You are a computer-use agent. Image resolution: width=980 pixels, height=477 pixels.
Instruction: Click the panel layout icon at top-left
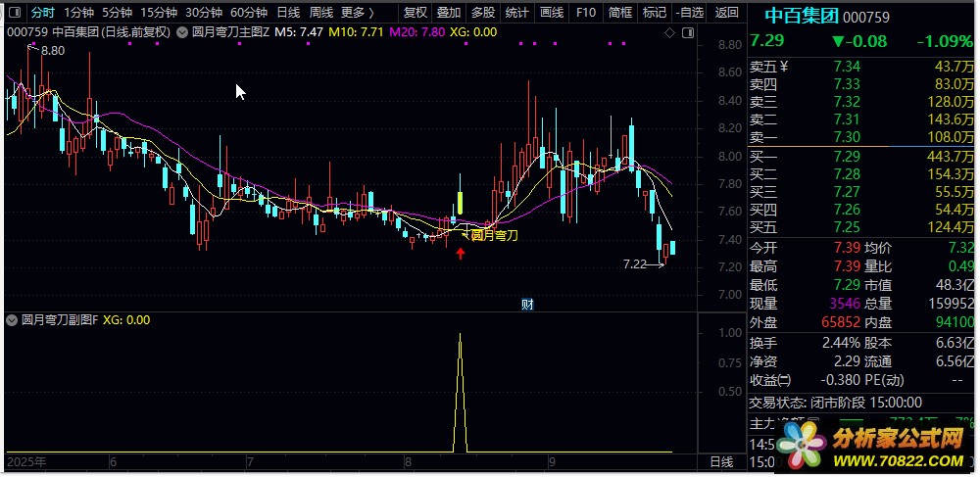tap(15, 13)
